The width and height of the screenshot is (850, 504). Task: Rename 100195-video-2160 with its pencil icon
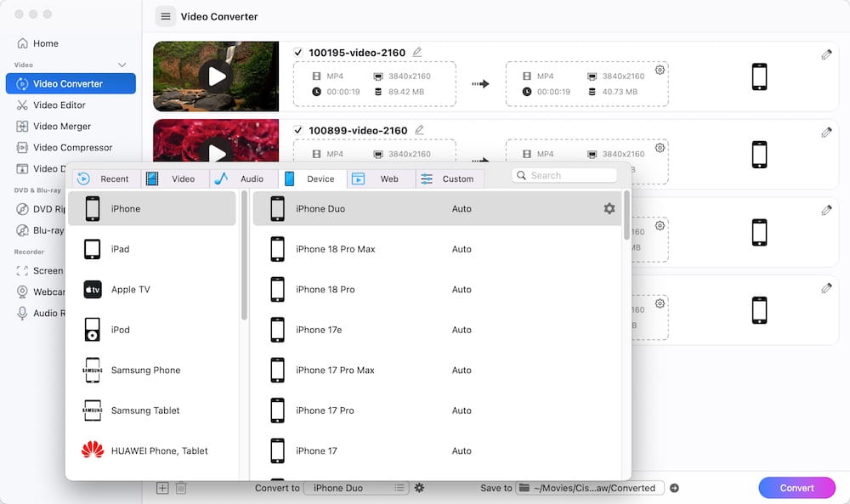(416, 52)
